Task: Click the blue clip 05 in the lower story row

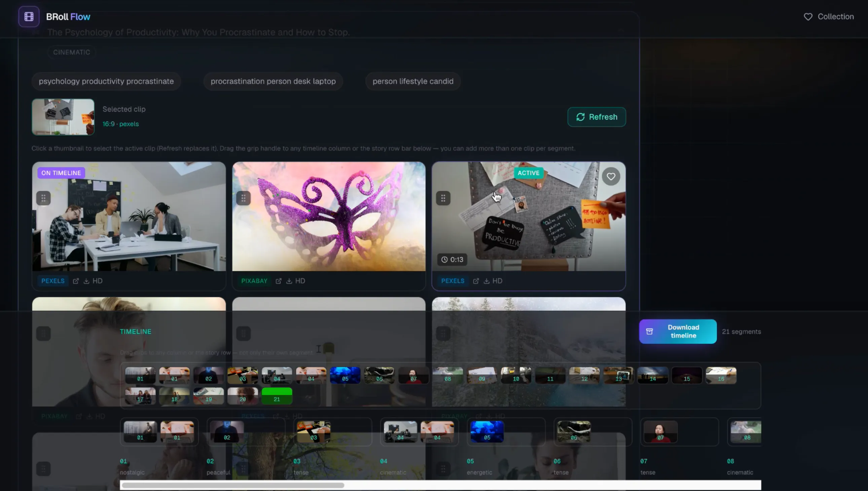Action: point(487,432)
